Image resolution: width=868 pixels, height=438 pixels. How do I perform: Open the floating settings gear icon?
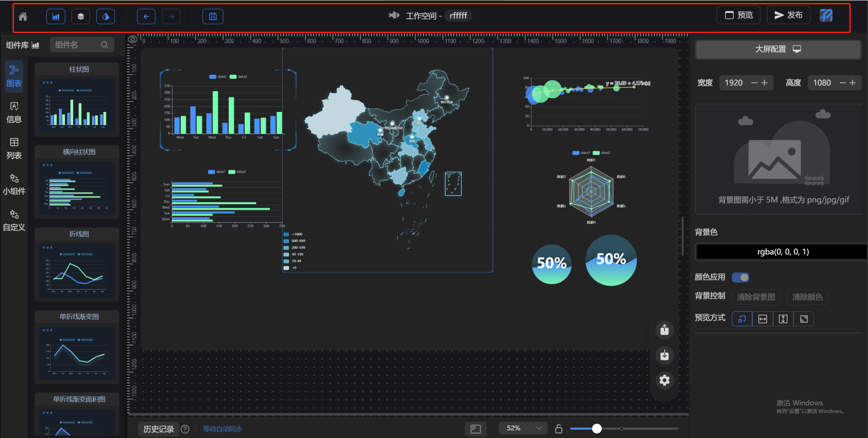pyautogui.click(x=665, y=380)
